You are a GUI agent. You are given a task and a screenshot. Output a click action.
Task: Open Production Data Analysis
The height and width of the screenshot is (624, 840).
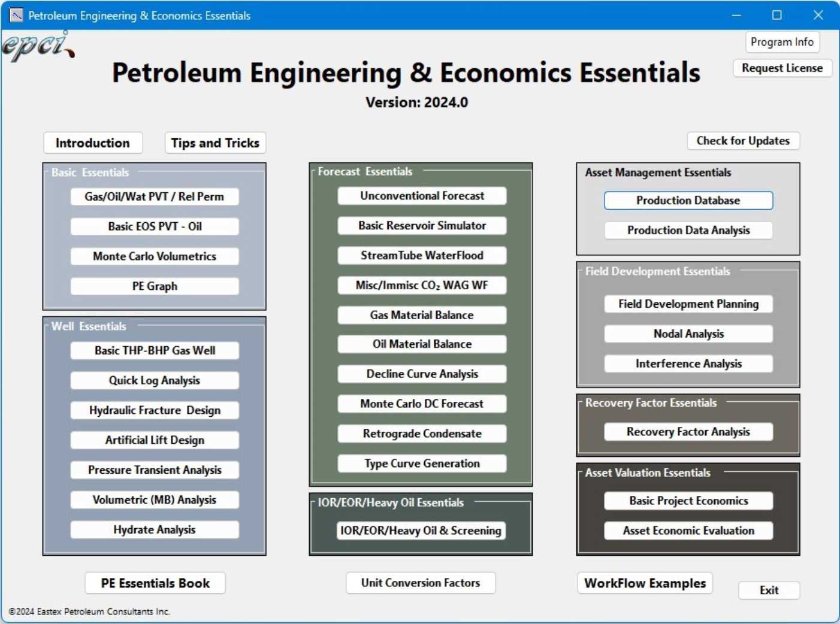coord(688,231)
